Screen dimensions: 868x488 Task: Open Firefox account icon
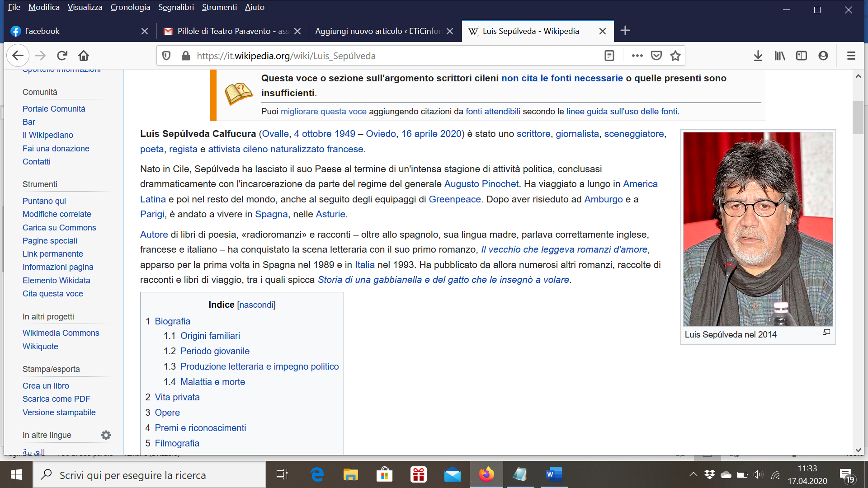click(823, 56)
